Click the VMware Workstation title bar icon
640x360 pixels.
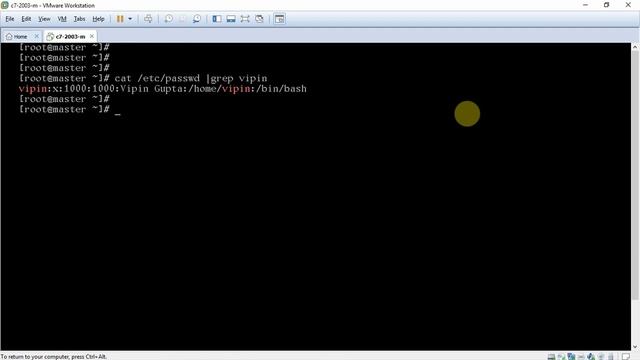5,5
